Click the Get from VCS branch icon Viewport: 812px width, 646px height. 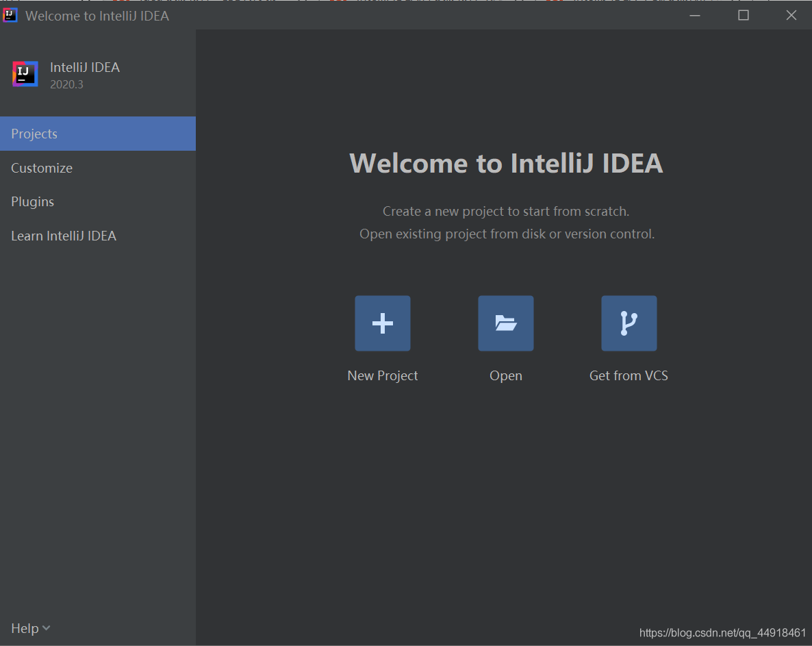pos(629,323)
